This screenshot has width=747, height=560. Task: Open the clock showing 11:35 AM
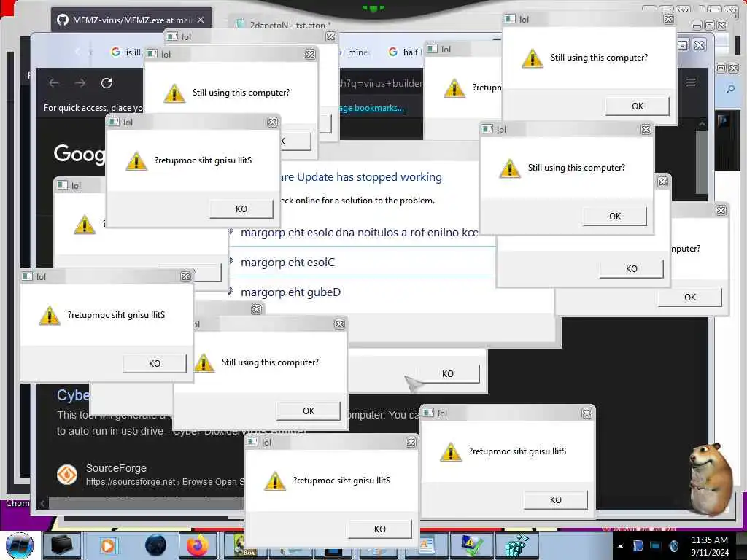[709, 545]
